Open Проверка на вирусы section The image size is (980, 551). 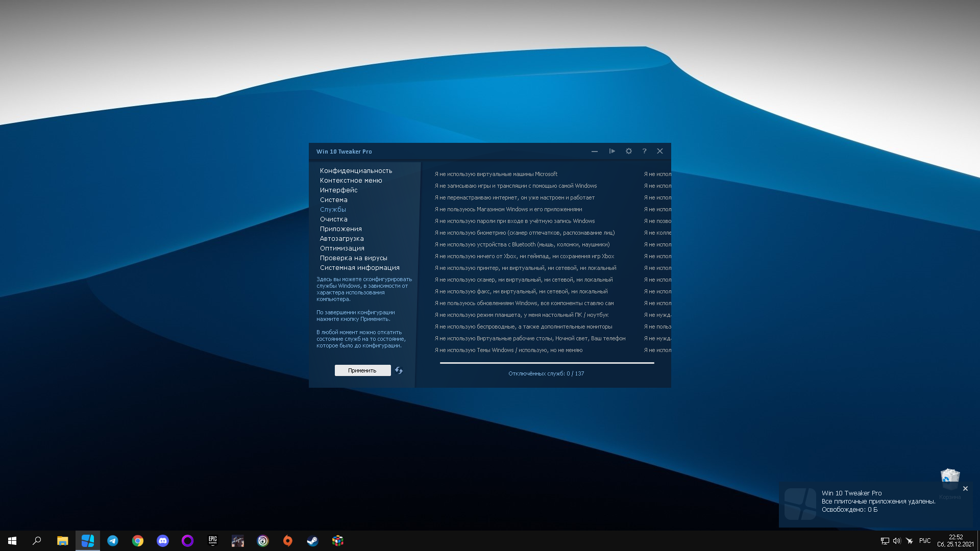point(353,258)
